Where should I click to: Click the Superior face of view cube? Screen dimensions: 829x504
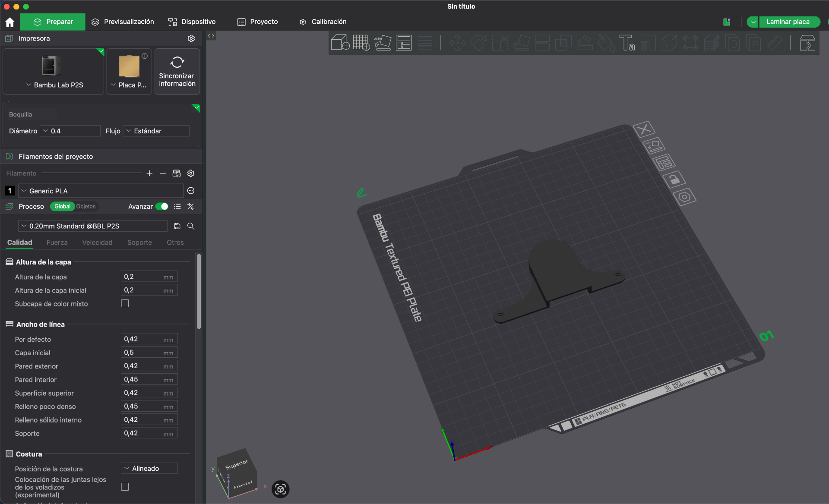point(236,464)
